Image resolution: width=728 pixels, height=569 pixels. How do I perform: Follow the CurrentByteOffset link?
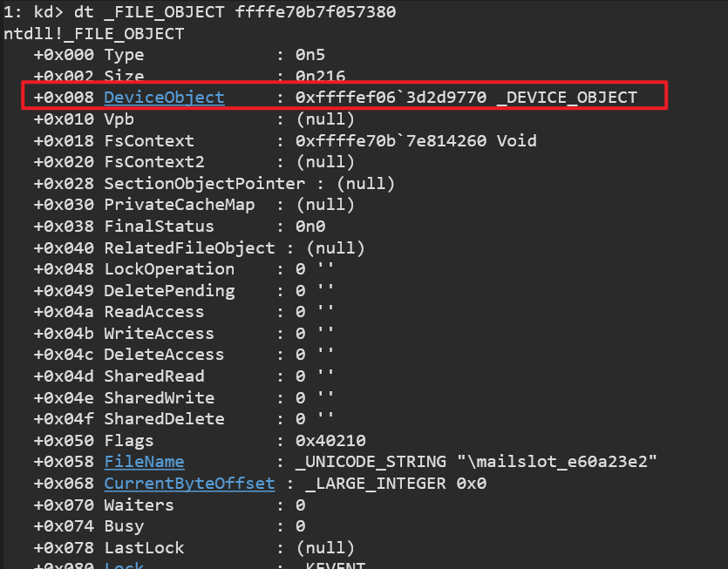point(189,483)
